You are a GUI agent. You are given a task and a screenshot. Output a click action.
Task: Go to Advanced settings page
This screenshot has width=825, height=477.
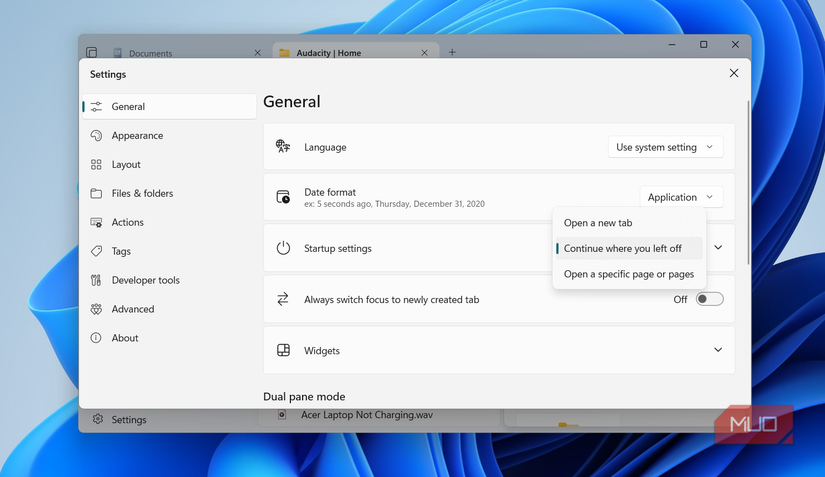(132, 310)
